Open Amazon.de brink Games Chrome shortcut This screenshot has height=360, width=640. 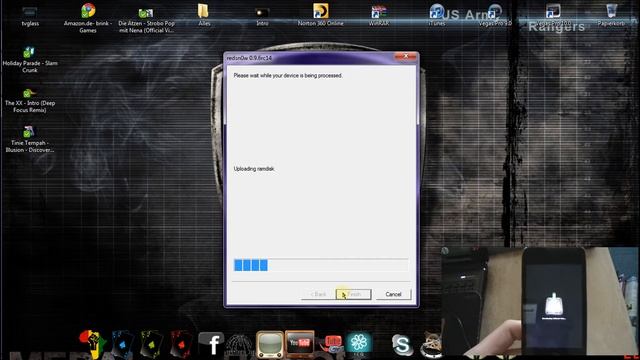point(88,18)
